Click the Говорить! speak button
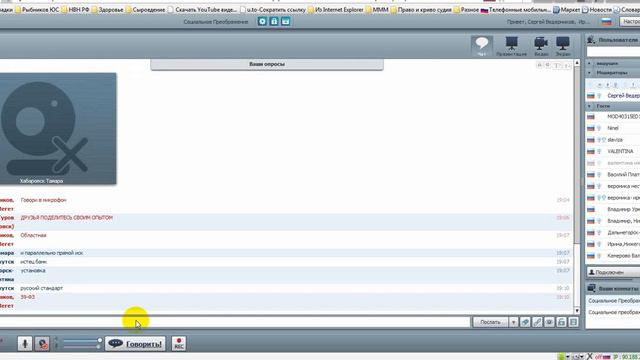Image resolution: width=640 pixels, height=360 pixels. click(135, 344)
